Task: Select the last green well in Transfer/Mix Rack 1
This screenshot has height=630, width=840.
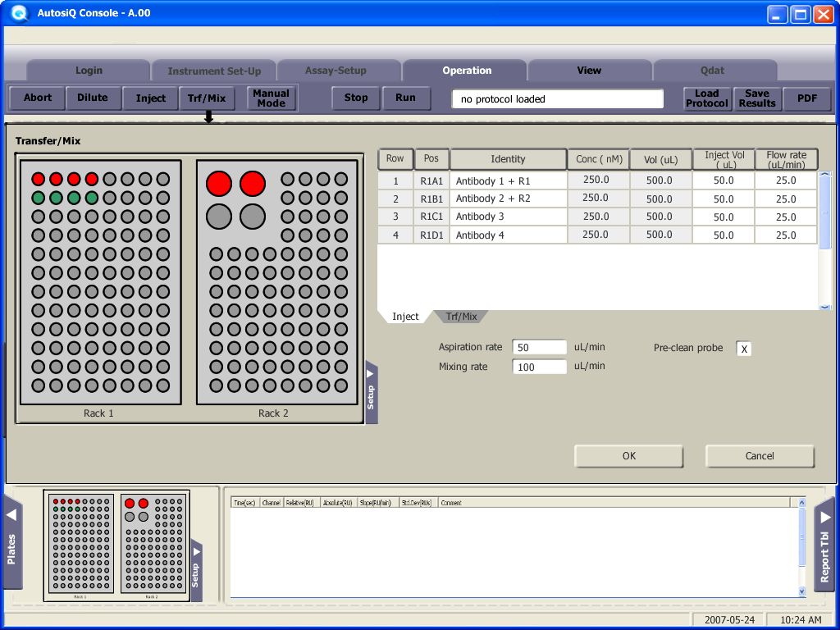Action: click(x=92, y=198)
